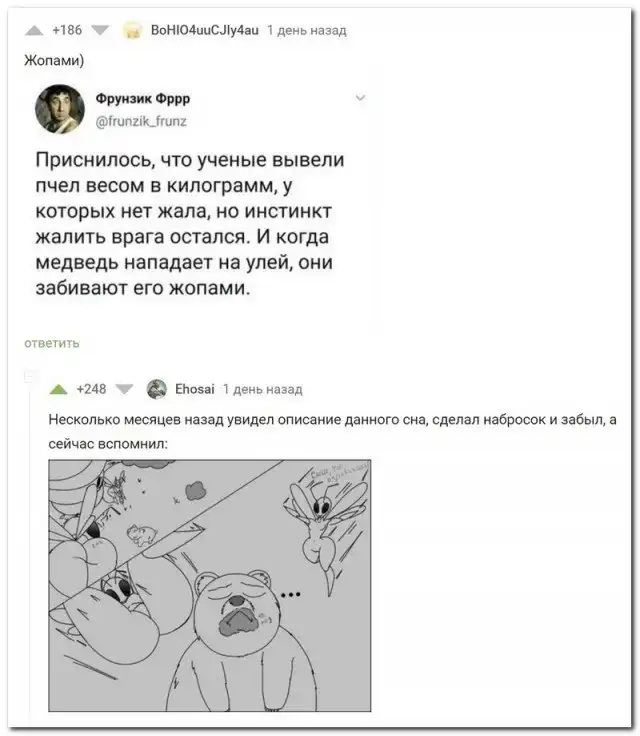Image resolution: width=640 pixels, height=736 pixels.
Task: Upvote the comment by BoHIO4uuCJIy4au
Action: pyautogui.click(x=34, y=31)
